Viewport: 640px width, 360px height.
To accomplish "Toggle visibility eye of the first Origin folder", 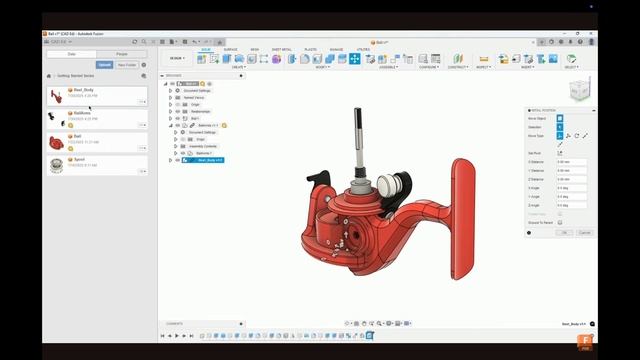I will (178, 104).
